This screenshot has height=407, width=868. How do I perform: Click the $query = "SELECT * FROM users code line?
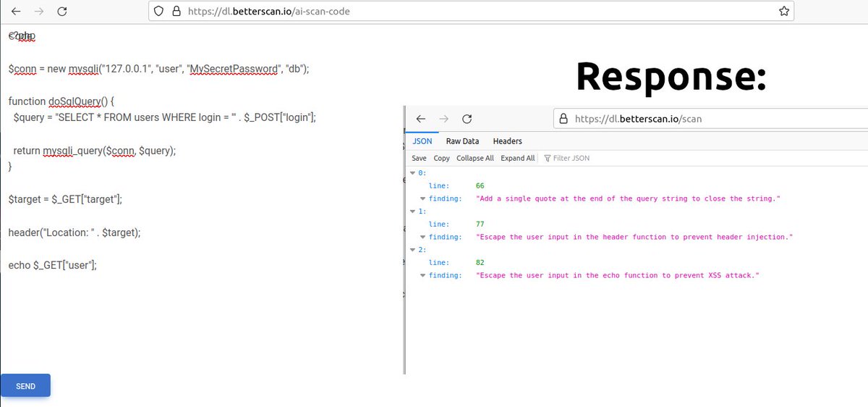[x=165, y=117]
